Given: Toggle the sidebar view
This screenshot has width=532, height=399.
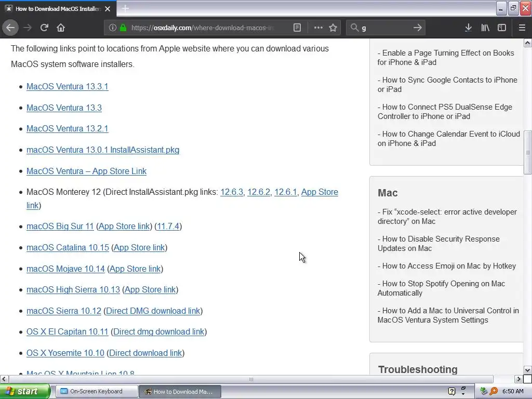Looking at the screenshot, I should [502, 28].
